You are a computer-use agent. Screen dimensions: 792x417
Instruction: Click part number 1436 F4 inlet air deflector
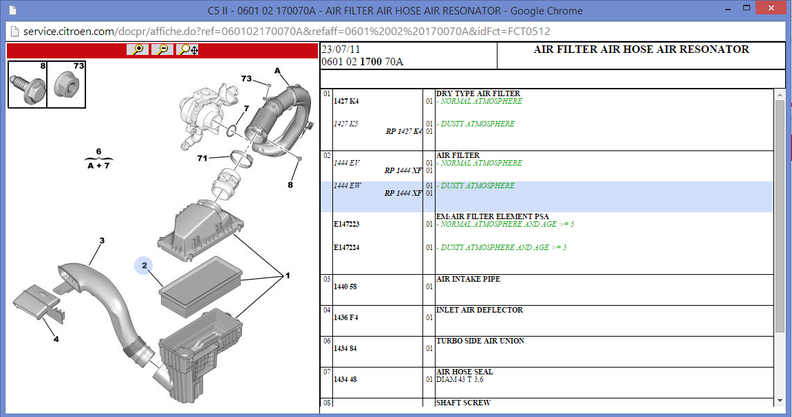(345, 318)
